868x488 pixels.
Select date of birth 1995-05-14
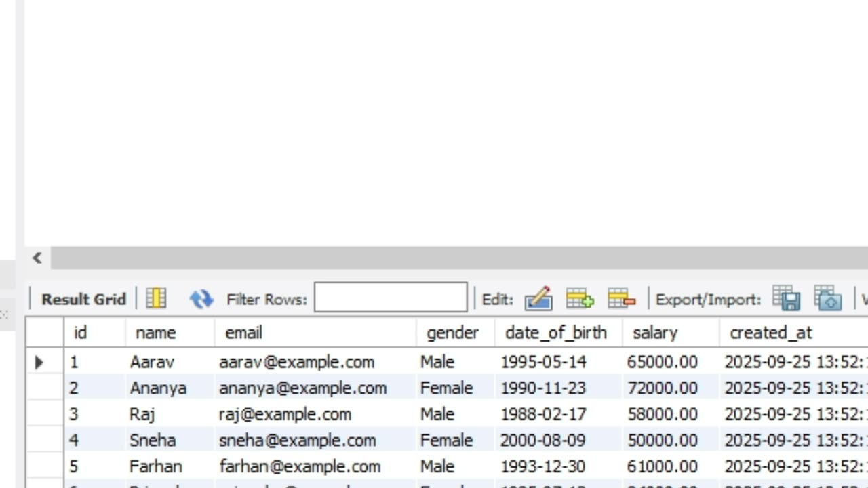(x=559, y=362)
